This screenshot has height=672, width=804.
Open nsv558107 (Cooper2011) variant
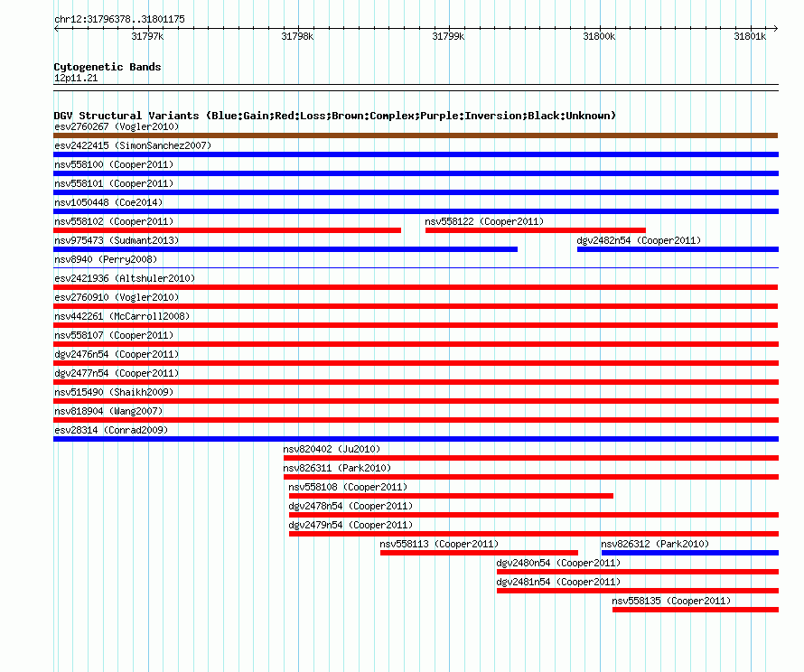(x=114, y=335)
